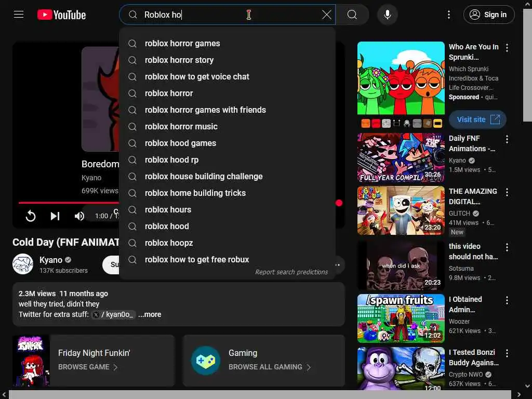Select roblox horror games with friends
Screen dimensions: 532x399
[228, 110]
